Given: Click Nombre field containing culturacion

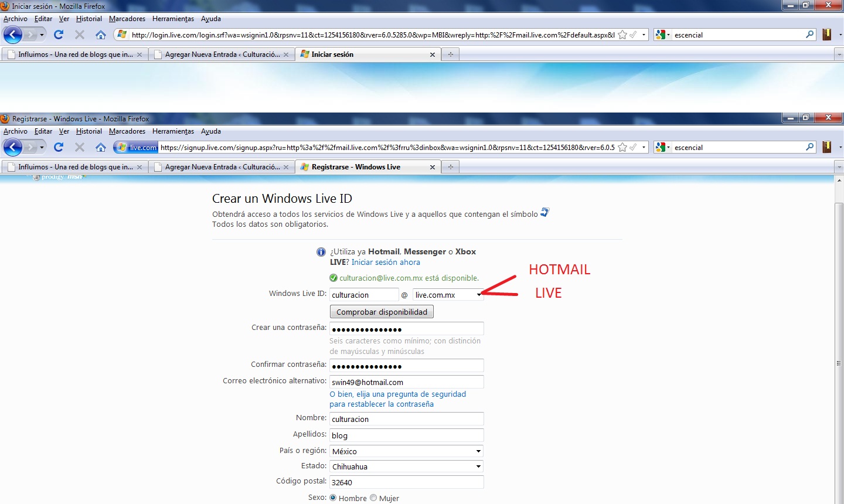Looking at the screenshot, I should tap(407, 419).
